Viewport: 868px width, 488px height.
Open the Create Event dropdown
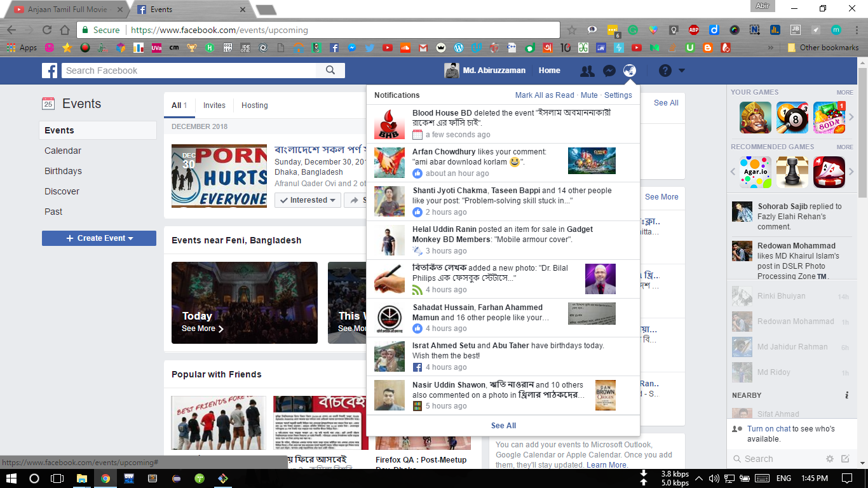[99, 238]
